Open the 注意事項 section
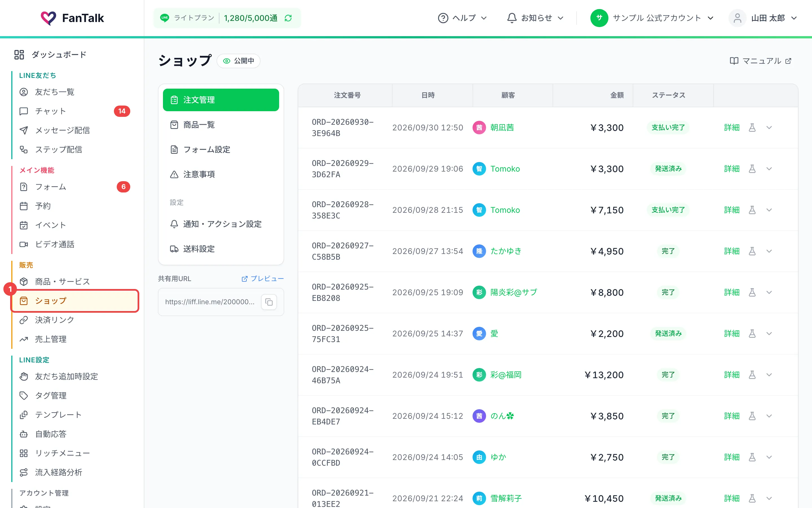Screen dimensions: 812x508 pos(221,174)
